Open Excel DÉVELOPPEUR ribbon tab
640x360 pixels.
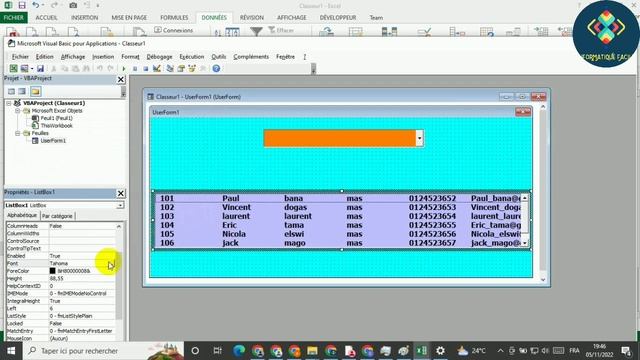tap(338, 18)
